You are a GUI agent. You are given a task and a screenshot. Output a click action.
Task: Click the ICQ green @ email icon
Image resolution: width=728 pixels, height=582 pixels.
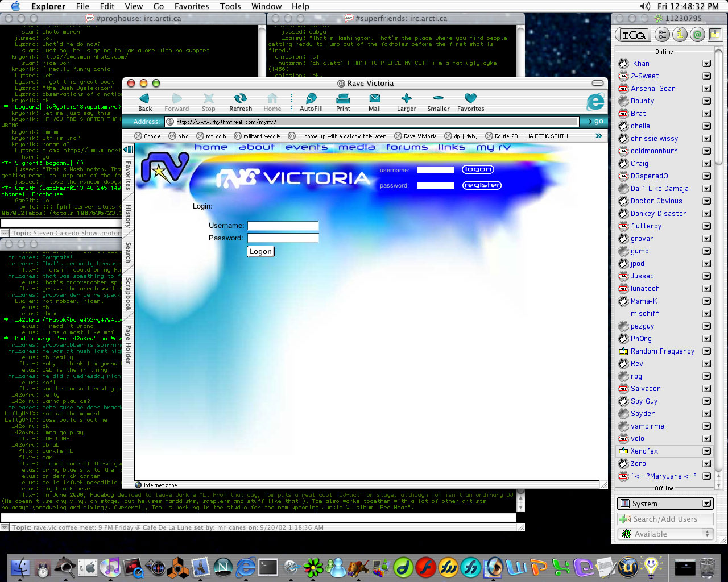[x=697, y=35]
